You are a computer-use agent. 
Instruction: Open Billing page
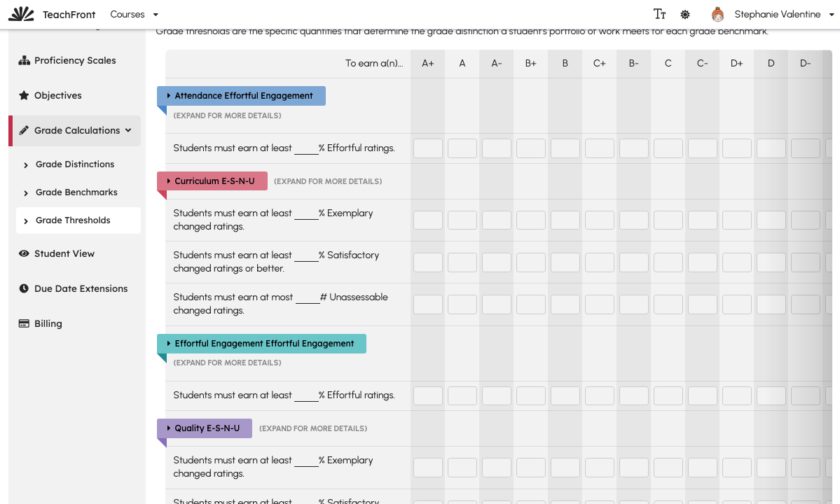pyautogui.click(x=48, y=323)
